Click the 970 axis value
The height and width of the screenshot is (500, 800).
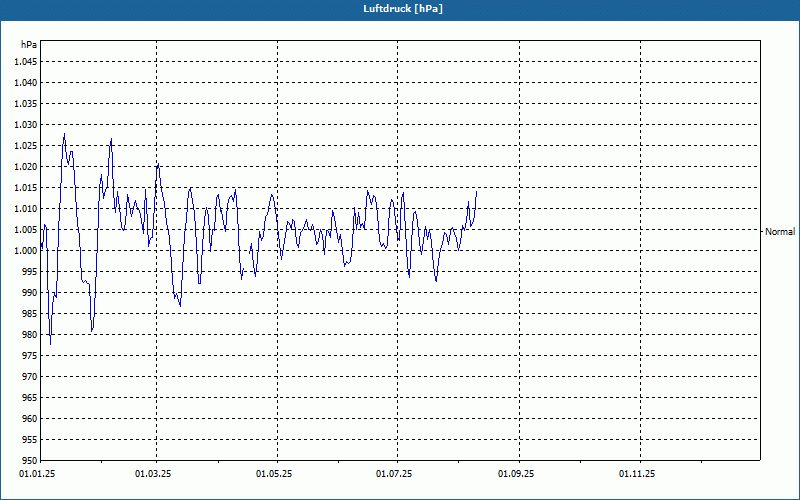pos(30,377)
